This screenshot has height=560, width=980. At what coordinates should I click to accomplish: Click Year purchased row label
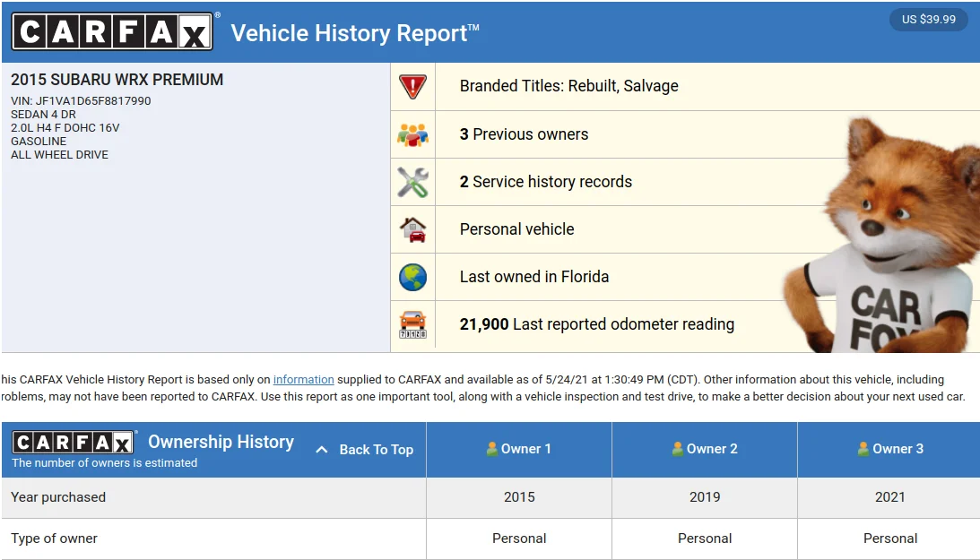tap(58, 497)
